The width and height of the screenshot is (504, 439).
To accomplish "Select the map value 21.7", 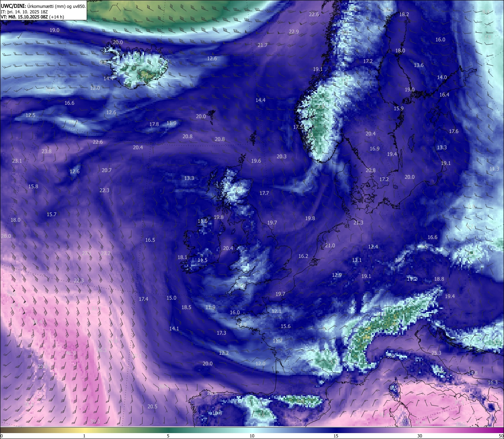I will (263, 45).
